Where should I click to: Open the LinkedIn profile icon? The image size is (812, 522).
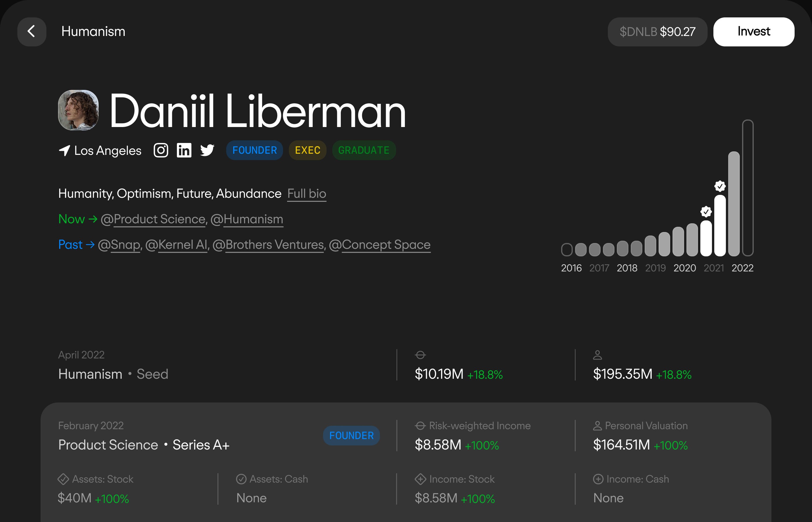click(x=184, y=150)
